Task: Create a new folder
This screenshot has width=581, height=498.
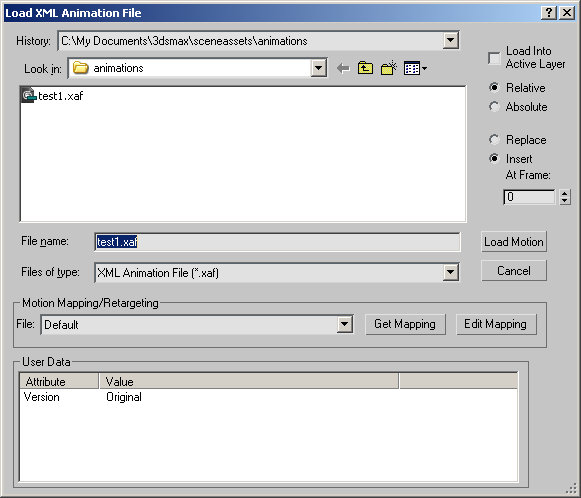Action: [x=389, y=69]
